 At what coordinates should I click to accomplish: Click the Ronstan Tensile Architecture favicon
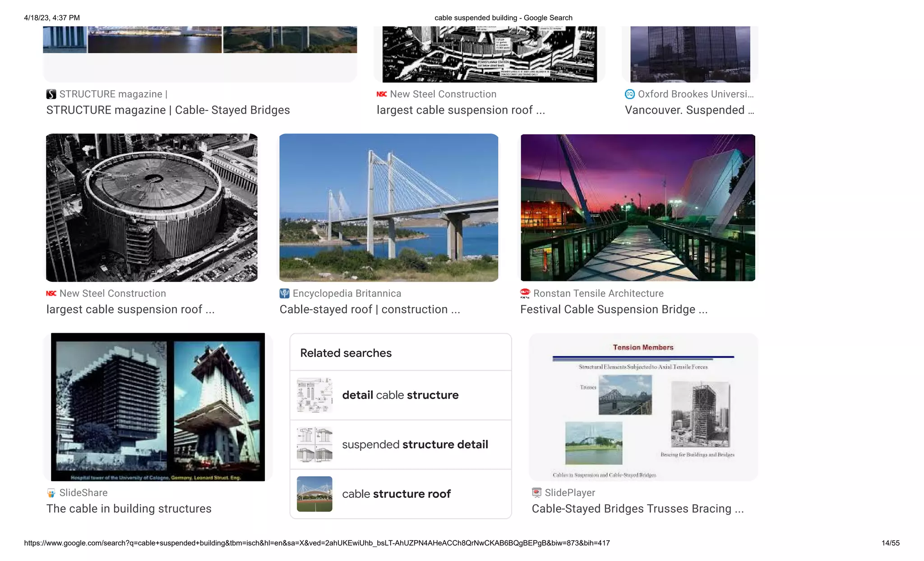pos(525,294)
